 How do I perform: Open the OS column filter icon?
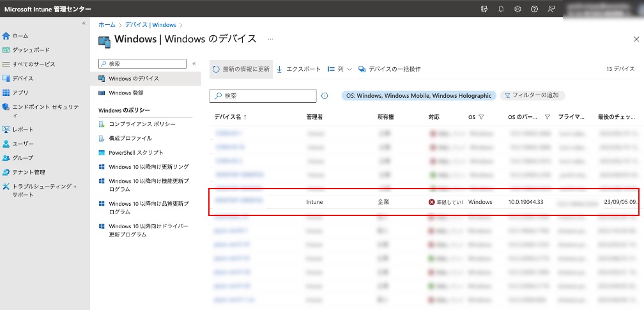pos(481,117)
